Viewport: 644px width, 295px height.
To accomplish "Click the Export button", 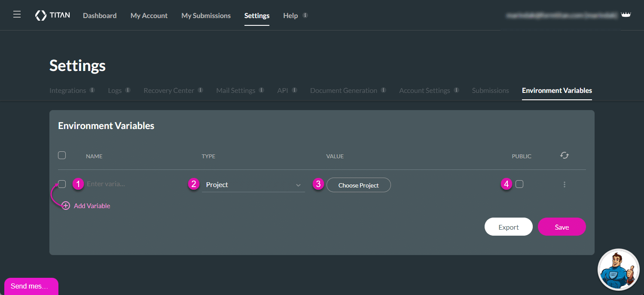I will pyautogui.click(x=508, y=227).
